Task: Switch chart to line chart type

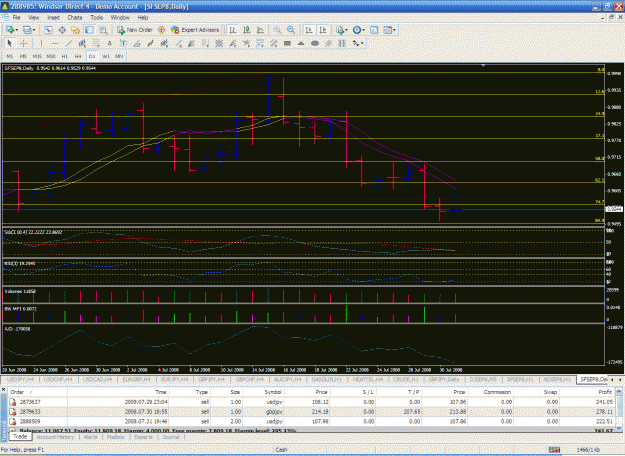Action: click(260, 30)
